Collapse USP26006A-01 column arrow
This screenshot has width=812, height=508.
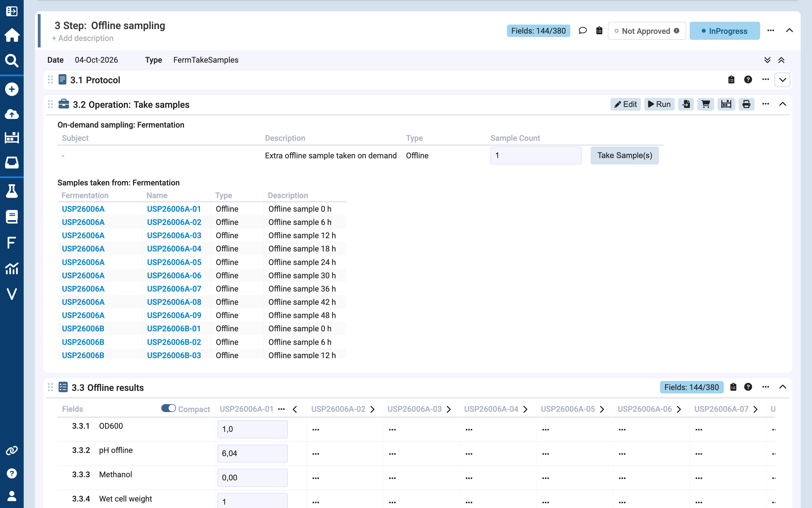tap(295, 409)
